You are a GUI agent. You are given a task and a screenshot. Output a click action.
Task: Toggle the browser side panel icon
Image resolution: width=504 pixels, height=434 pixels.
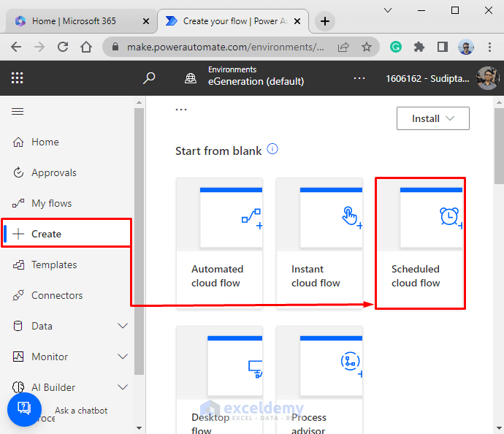tap(443, 47)
